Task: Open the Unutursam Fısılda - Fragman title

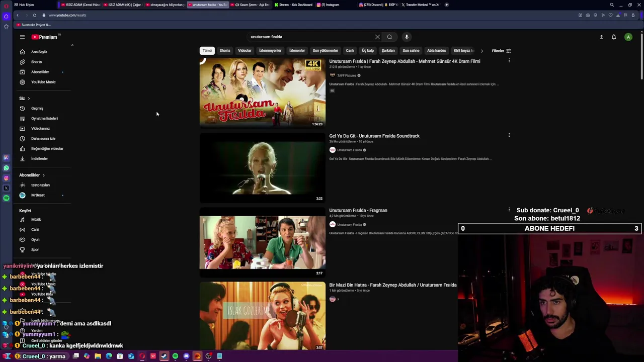Action: [358, 210]
